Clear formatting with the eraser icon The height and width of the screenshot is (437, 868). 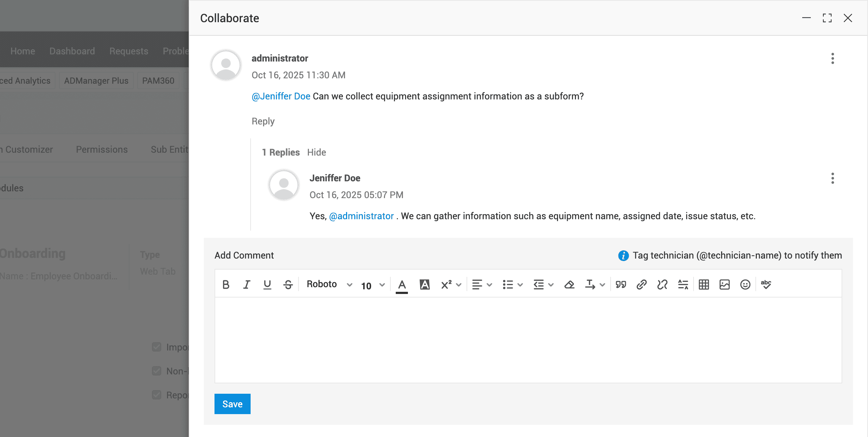point(569,285)
